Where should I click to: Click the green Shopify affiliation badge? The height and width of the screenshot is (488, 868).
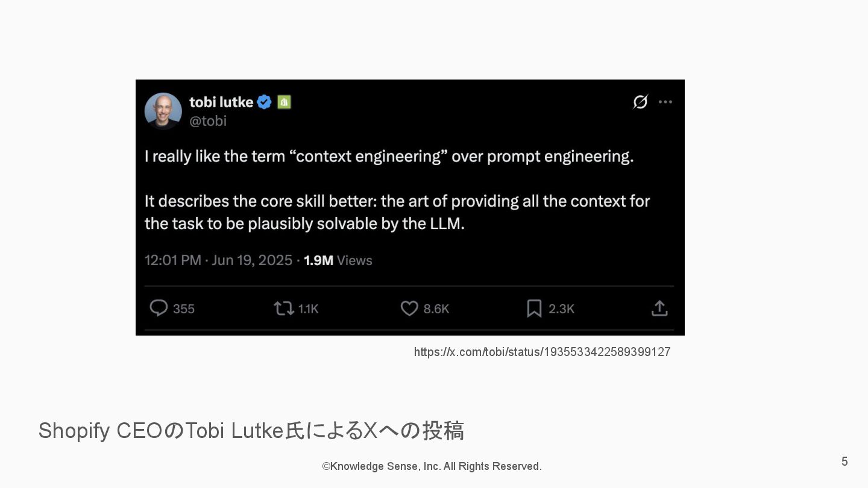pos(284,102)
